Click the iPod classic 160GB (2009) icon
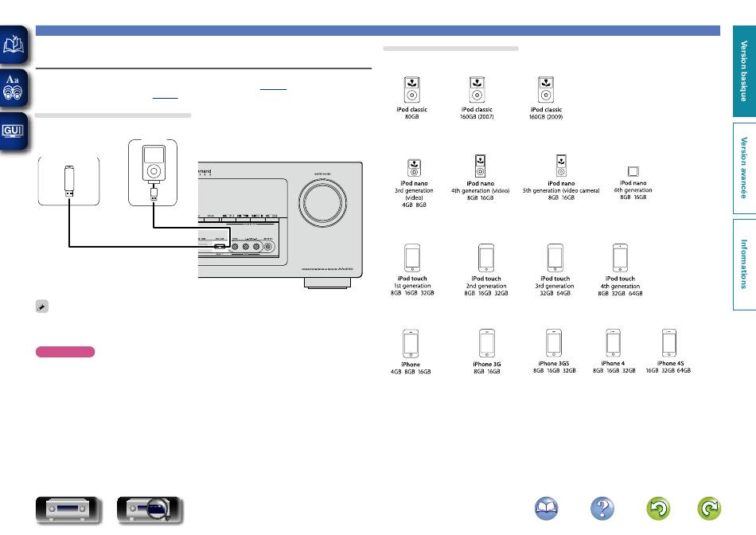The height and width of the screenshot is (535, 756). tap(546, 90)
